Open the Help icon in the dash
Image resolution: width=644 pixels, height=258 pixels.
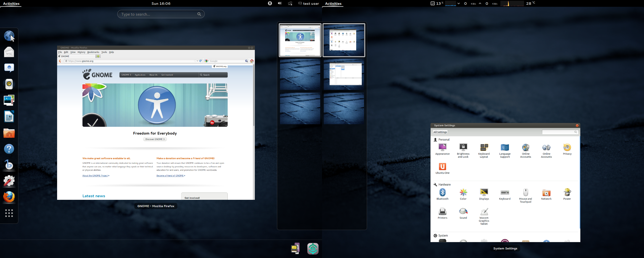[9, 149]
